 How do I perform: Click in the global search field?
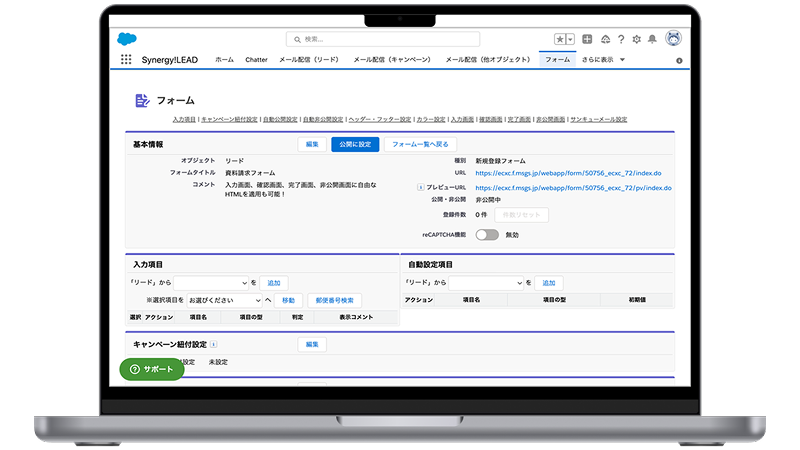pos(383,39)
